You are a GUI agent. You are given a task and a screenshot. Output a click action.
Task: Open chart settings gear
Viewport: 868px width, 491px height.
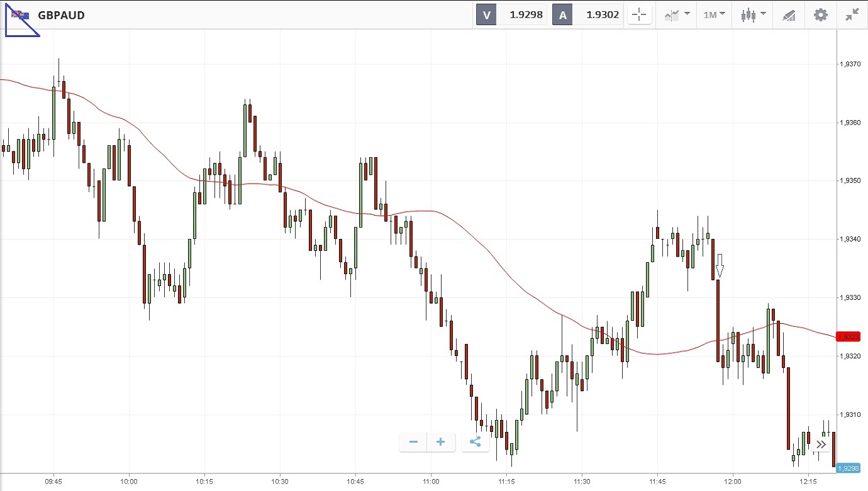[821, 15]
